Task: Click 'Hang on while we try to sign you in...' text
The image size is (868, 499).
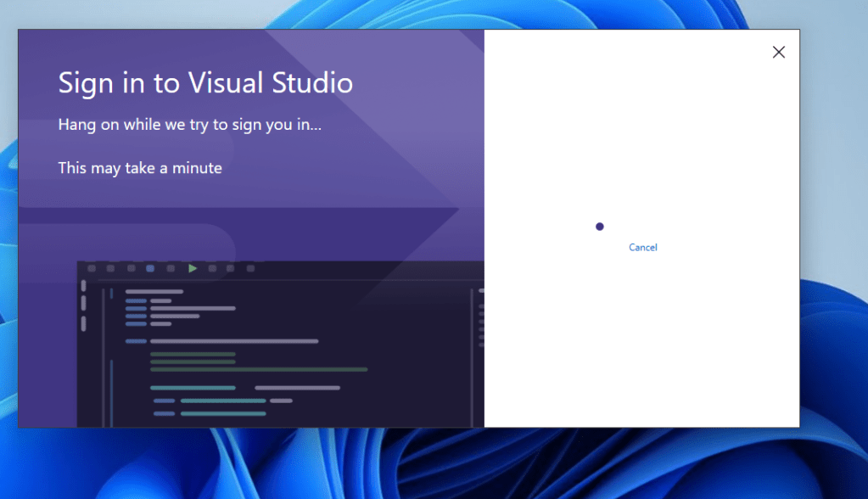Action: tap(190, 125)
